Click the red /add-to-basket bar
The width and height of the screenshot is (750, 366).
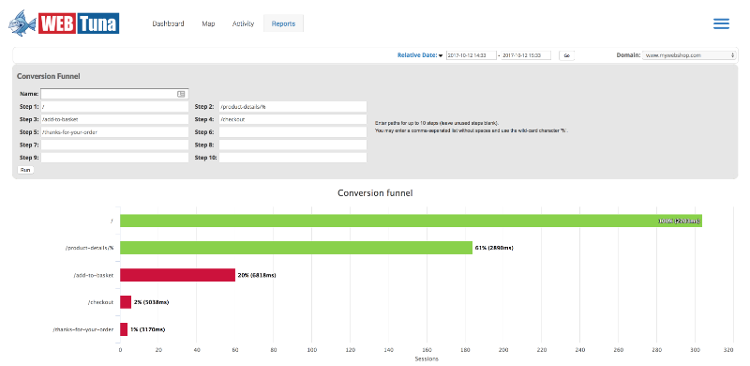177,275
